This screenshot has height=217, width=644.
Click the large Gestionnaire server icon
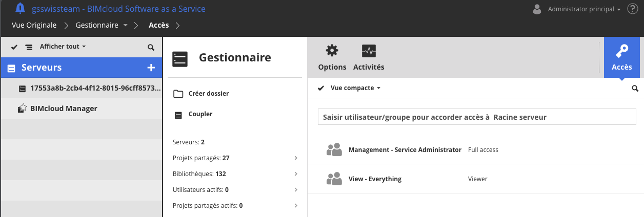coord(180,58)
